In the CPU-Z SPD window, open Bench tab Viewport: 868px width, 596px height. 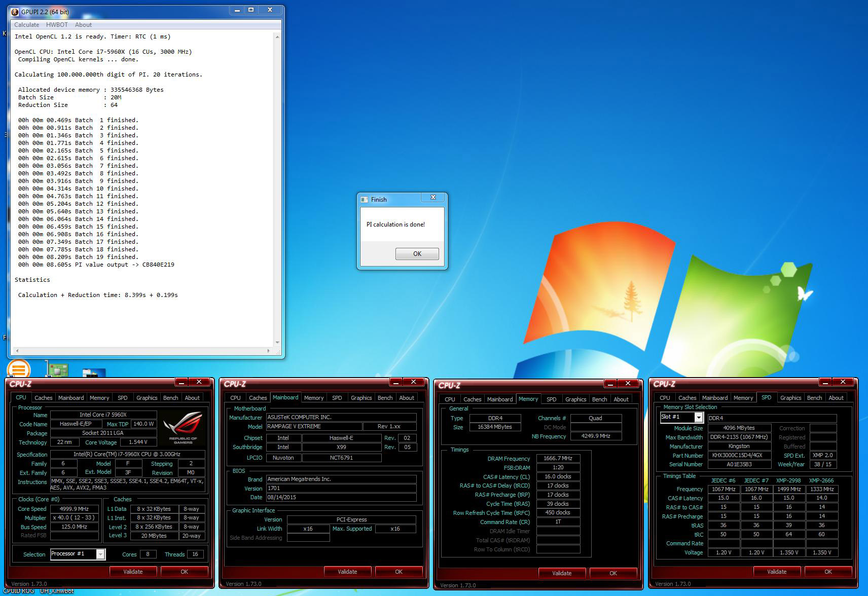click(x=815, y=398)
